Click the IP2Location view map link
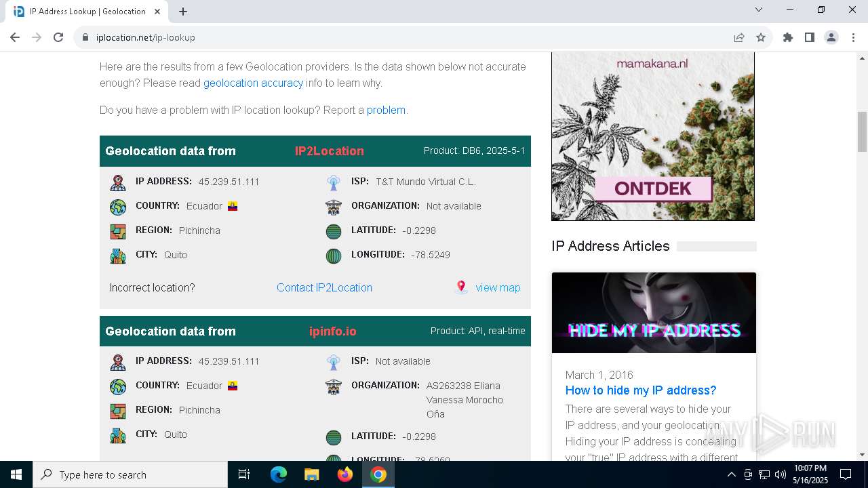The width and height of the screenshot is (868, 488). tap(498, 287)
